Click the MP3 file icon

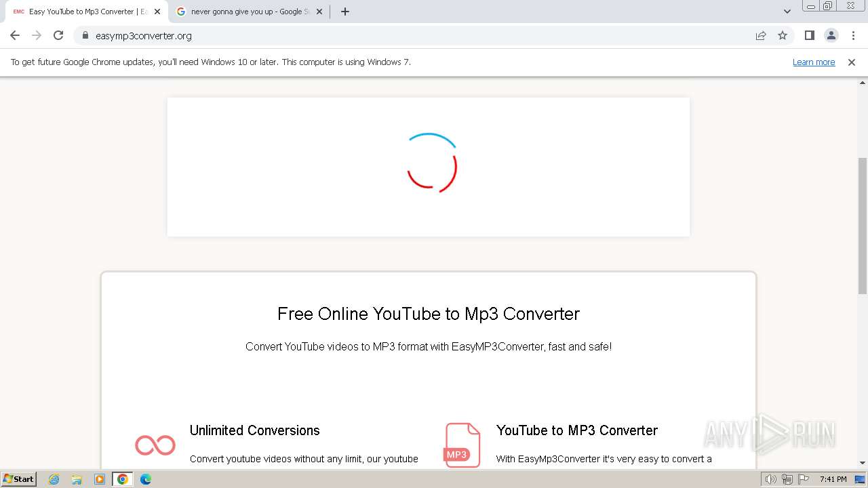coord(462,445)
